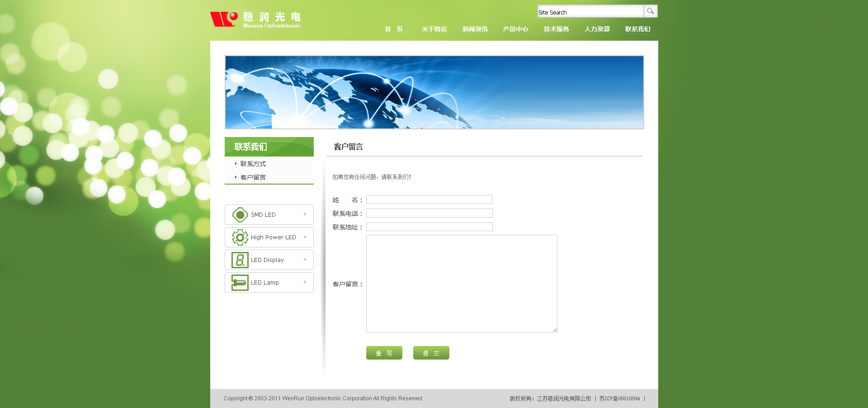The width and height of the screenshot is (868, 408).
Task: Expand the LED Display arrow
Action: (x=305, y=260)
